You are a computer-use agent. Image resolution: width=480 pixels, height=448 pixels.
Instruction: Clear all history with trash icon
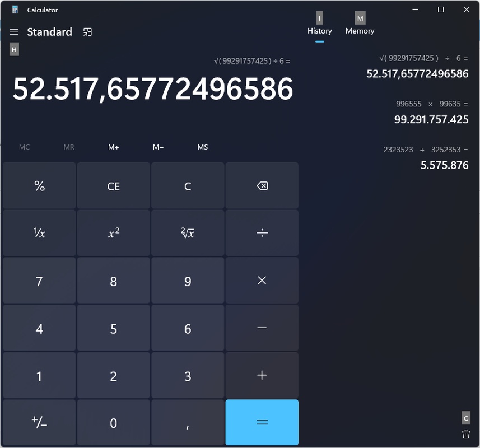[x=466, y=434]
